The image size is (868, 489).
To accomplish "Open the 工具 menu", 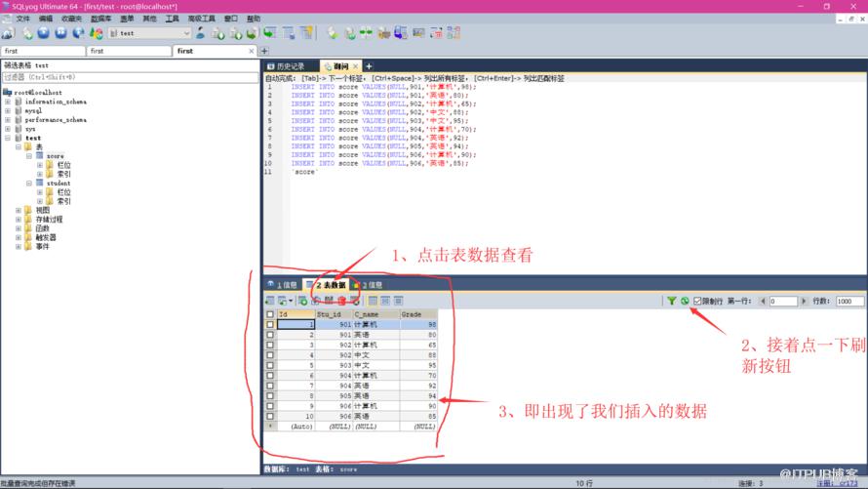I will [x=173, y=19].
